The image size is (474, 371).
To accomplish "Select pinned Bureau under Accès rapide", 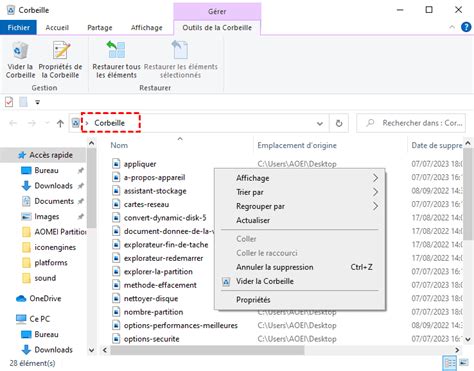I will tap(46, 170).
